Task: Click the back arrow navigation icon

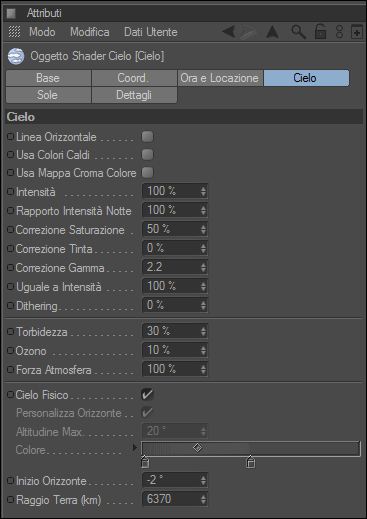Action: (x=229, y=32)
